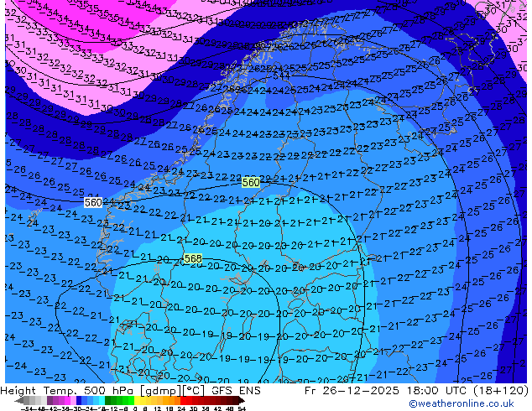Click the 'Height Temp.' title text
532x411 pixels.
click(x=39, y=391)
